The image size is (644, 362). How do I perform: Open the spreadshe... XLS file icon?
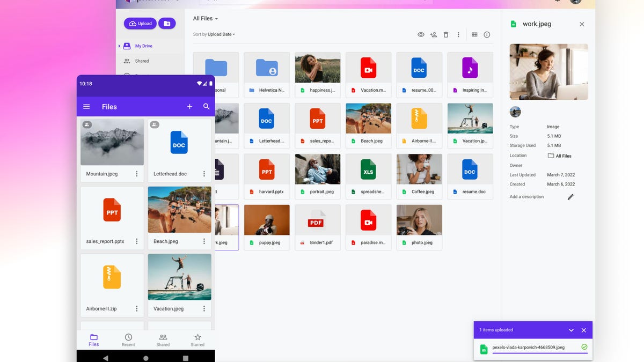tap(368, 169)
